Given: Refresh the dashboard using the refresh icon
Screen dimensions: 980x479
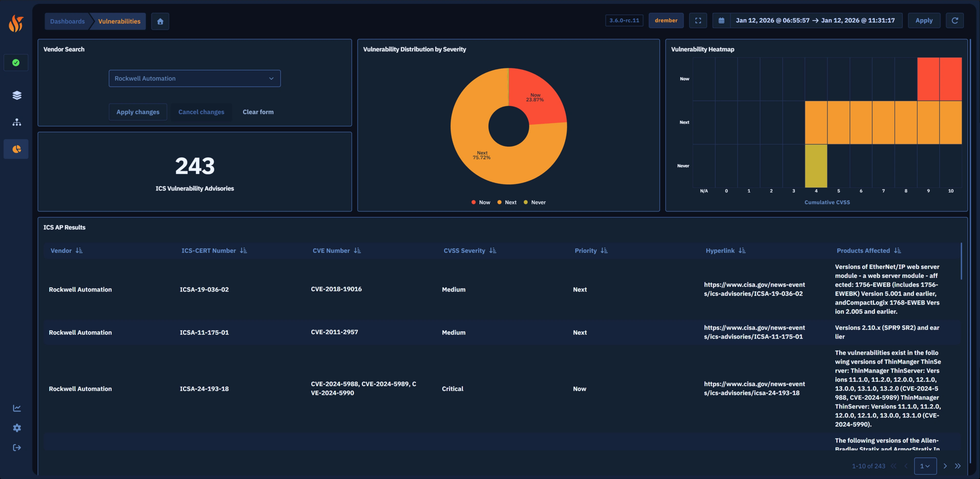Looking at the screenshot, I should click(955, 20).
